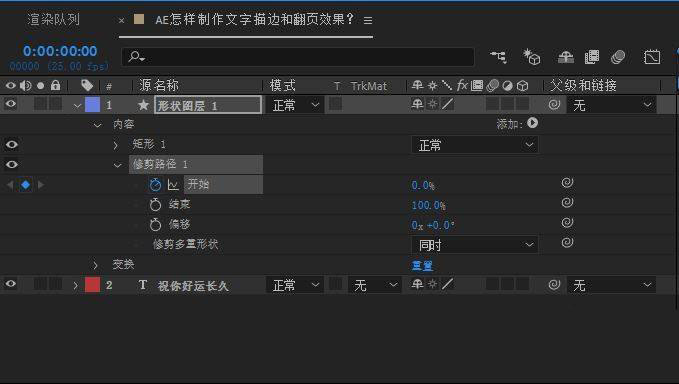The width and height of the screenshot is (679, 384).
Task: Collapse Trim Paths 1 group
Action: 118,165
